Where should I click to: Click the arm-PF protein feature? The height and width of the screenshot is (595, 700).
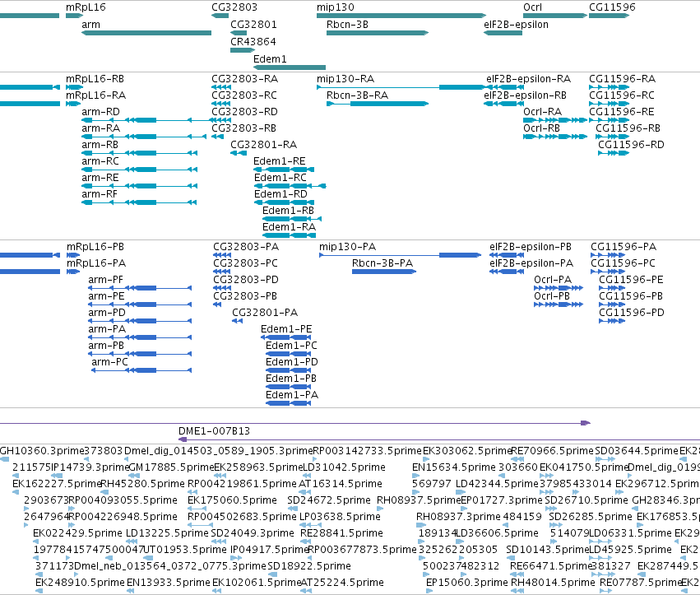[x=140, y=288]
